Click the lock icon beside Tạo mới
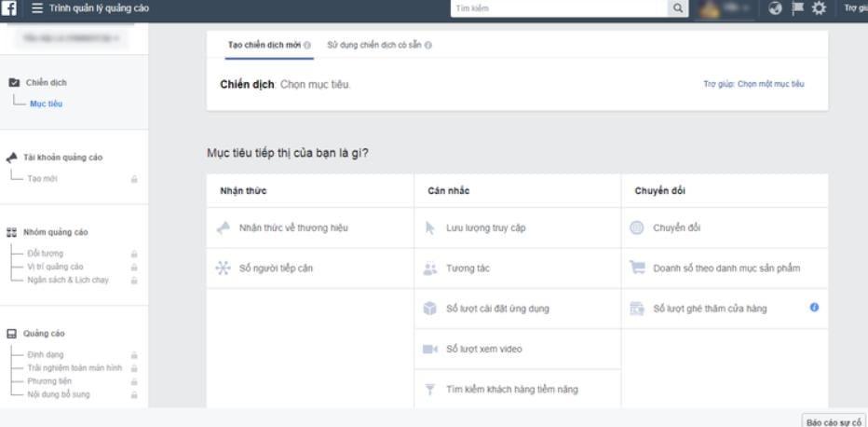The height and width of the screenshot is (427, 868). pos(134,179)
